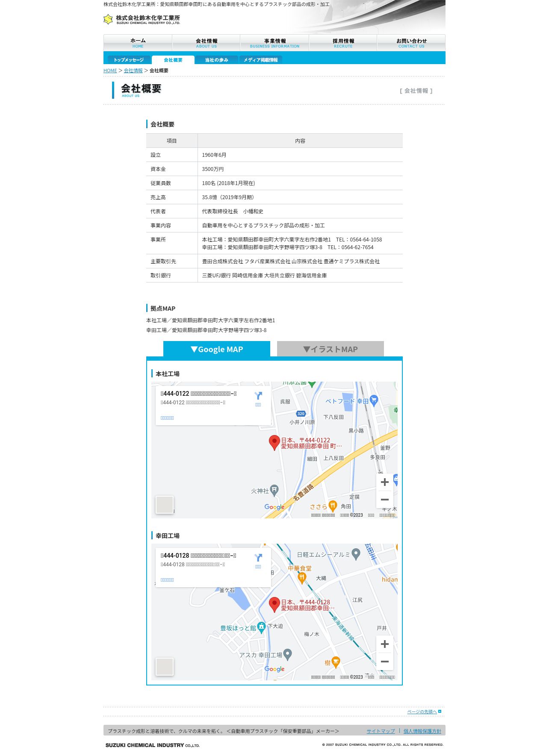
Task: Toggle satellite layer thumbnail on 本社工場 map
Action: coord(165,505)
